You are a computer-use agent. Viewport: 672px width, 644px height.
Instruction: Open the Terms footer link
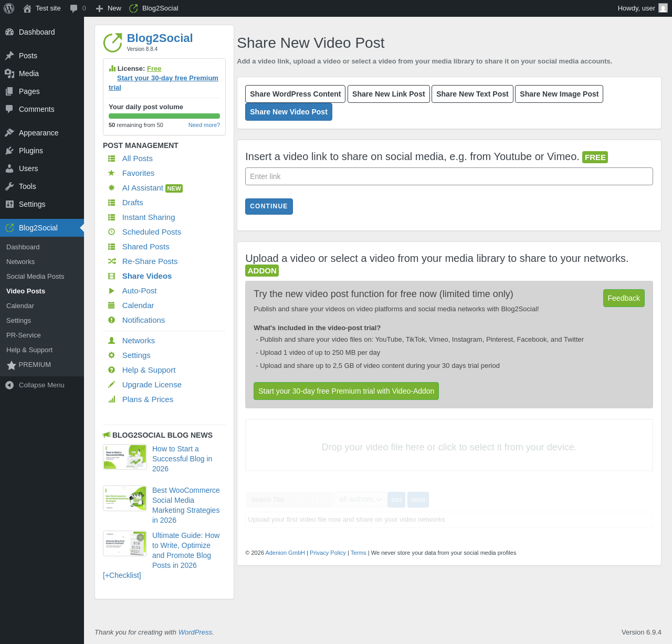[359, 553]
